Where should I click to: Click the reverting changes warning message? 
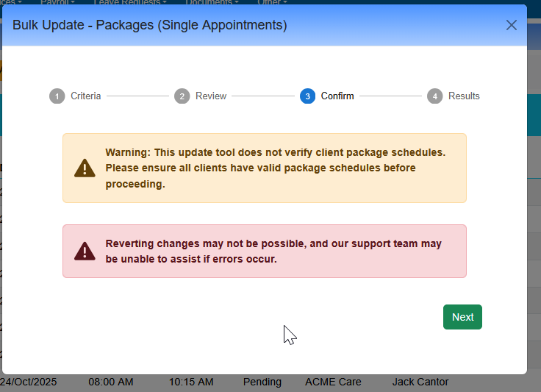tap(273, 251)
